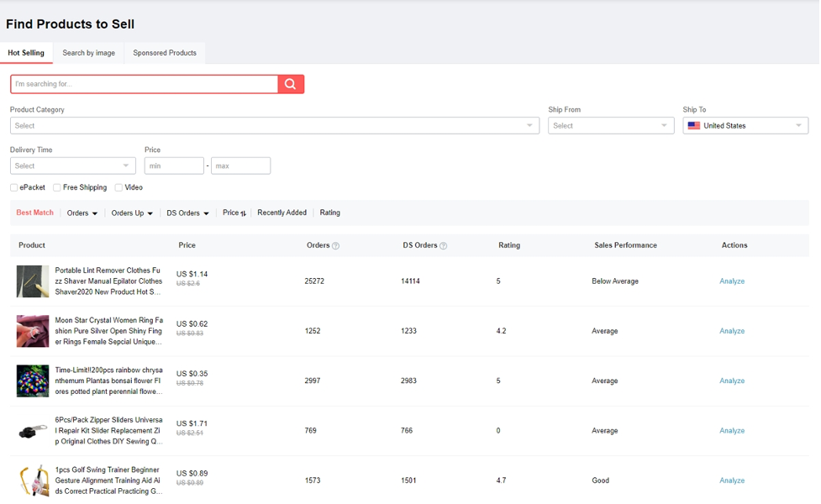Change the Ship To United States dropdown

tap(745, 125)
